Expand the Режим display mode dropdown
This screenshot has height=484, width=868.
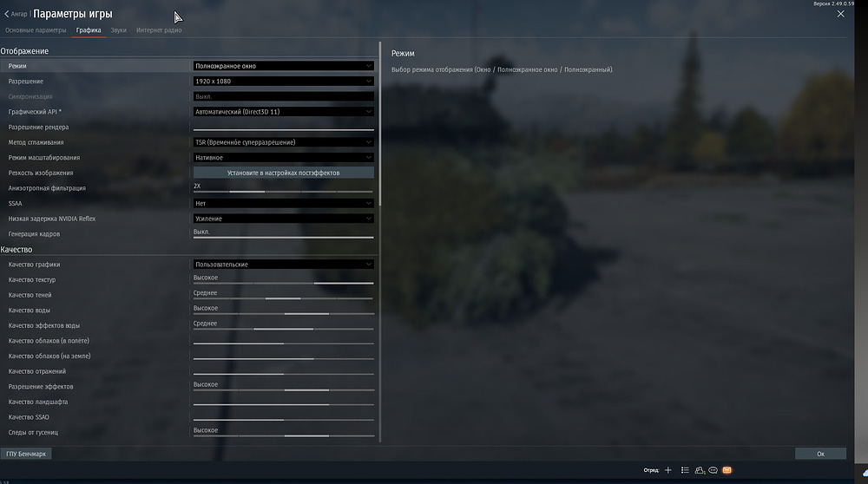click(x=283, y=66)
